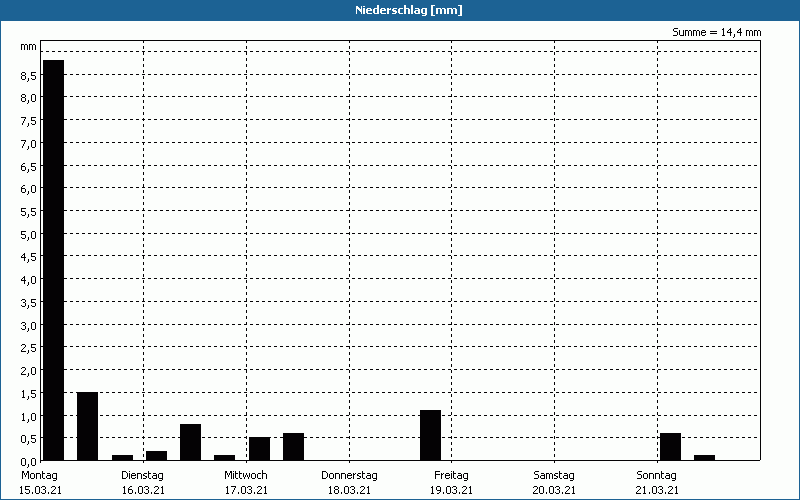Image resolution: width=800 pixels, height=500 pixels.
Task: Click the y-axis value "1,0"
Action: (29, 416)
